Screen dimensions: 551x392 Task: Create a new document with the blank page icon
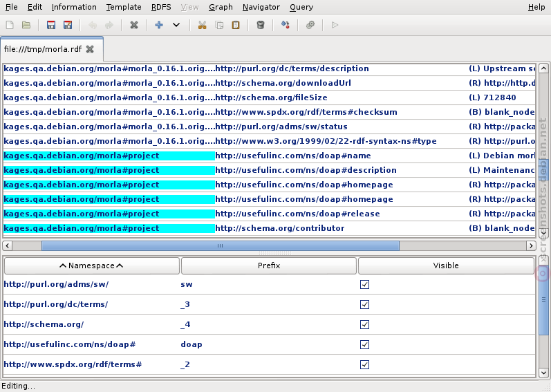10,25
